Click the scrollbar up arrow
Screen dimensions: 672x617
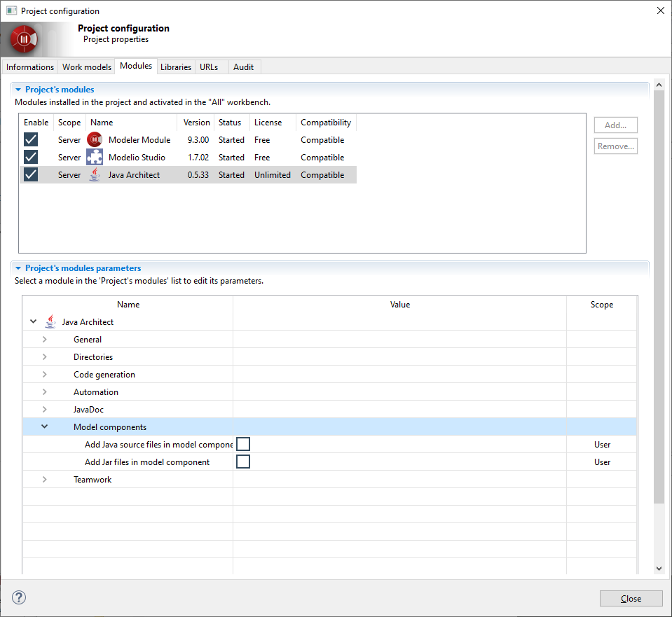(659, 85)
